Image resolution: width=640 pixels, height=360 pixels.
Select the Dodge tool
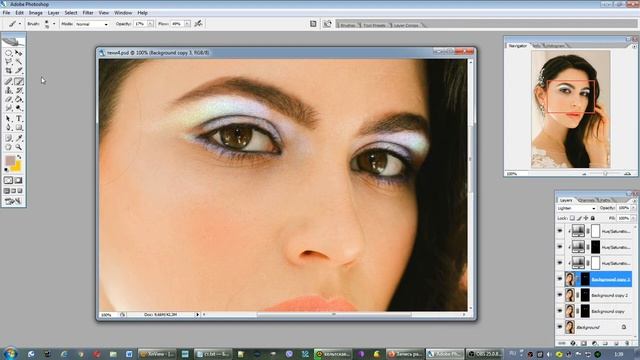pyautogui.click(x=19, y=108)
